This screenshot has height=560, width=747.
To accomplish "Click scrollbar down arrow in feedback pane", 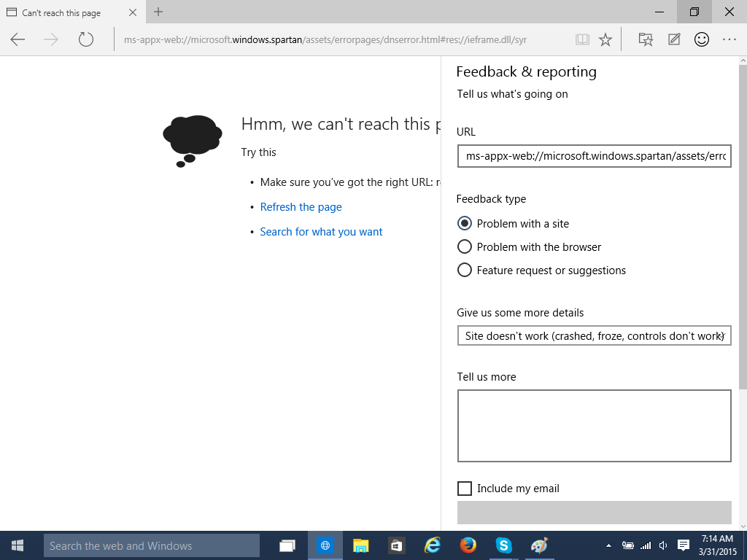I will [743, 526].
